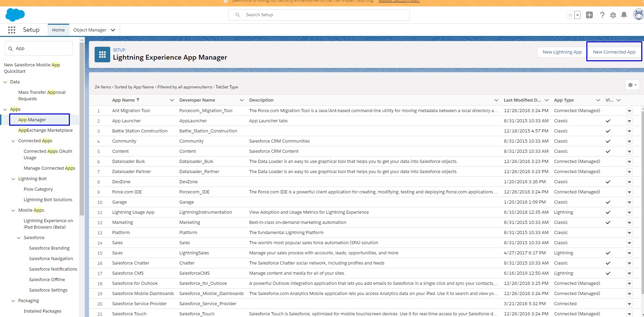Open the favorites list dropdown arrow
Viewport: 644px width, 317px height.
click(578, 15)
